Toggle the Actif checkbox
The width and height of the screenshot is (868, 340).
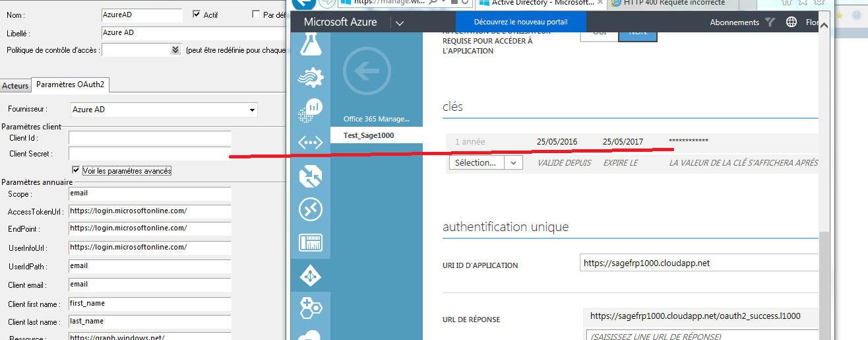[196, 14]
